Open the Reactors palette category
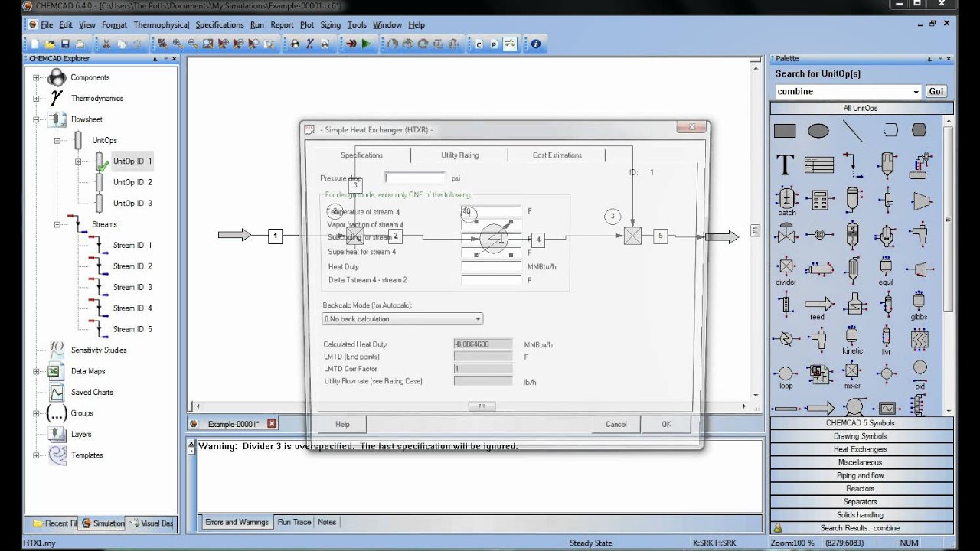This screenshot has width=980, height=551. 861,488
